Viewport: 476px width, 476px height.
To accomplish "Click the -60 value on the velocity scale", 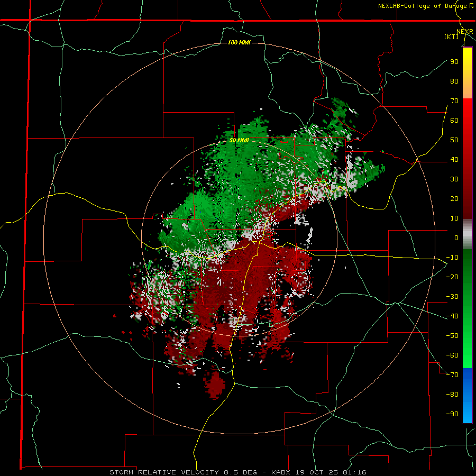I will point(452,355).
